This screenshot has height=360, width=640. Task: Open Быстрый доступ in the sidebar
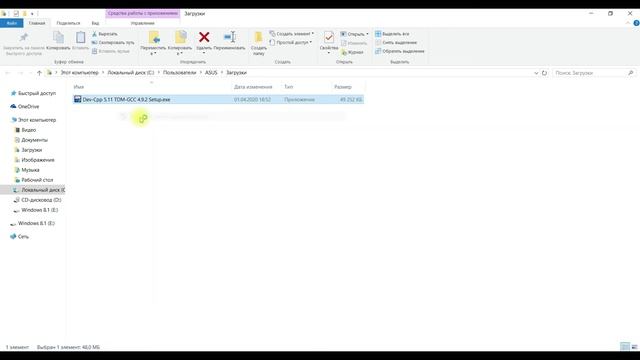coord(33,93)
